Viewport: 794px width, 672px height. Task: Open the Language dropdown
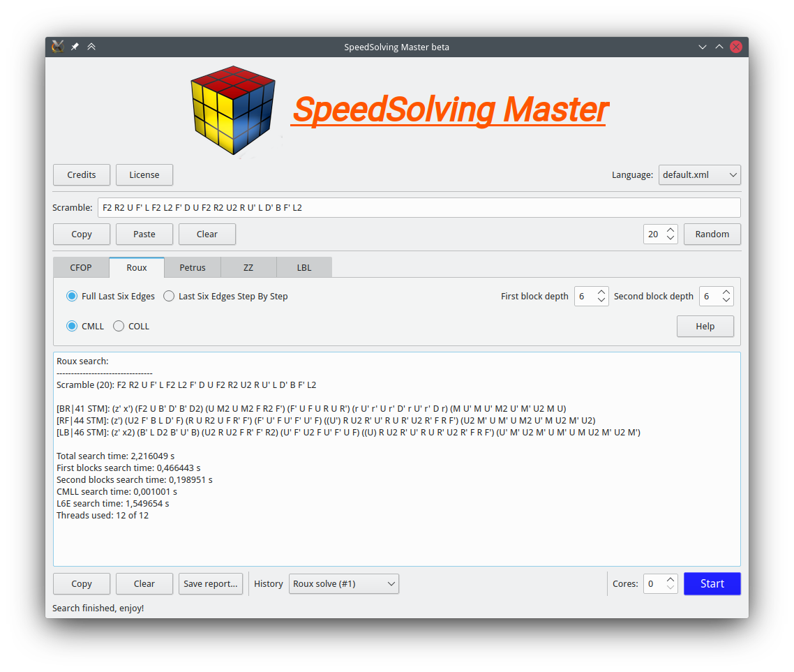[x=699, y=174]
